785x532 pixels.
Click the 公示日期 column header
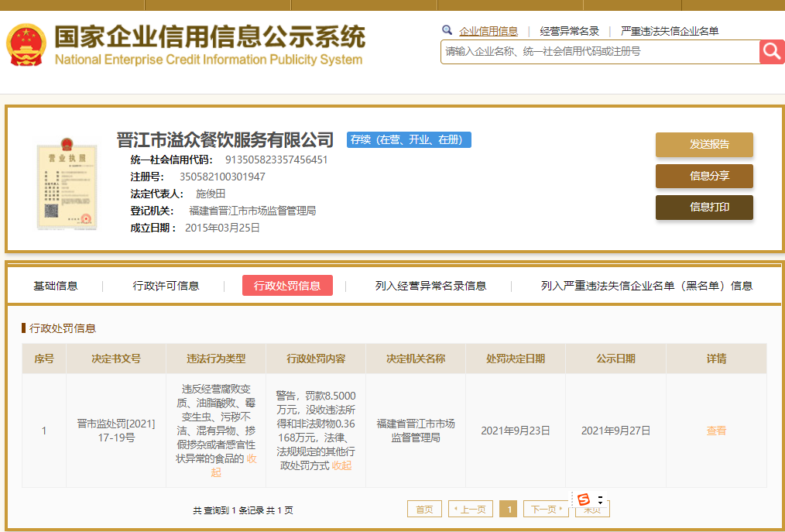click(x=615, y=359)
